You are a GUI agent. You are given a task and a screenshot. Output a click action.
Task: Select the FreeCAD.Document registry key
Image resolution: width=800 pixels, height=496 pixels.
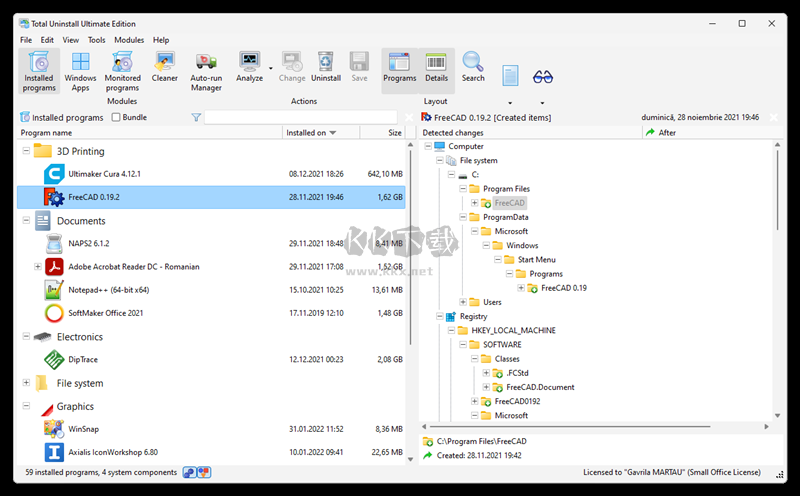point(540,387)
